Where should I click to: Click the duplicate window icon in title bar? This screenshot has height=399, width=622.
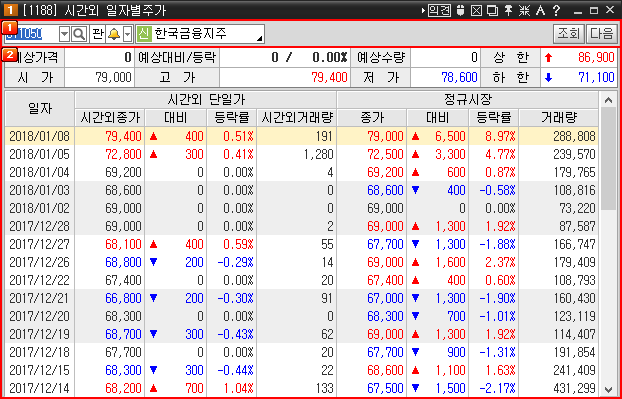point(492,10)
